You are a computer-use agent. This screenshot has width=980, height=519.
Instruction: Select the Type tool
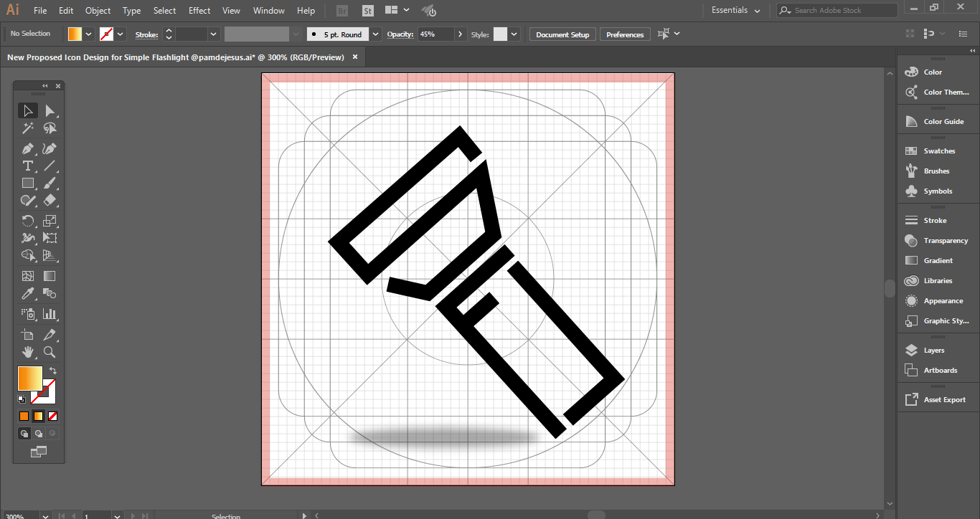point(28,166)
